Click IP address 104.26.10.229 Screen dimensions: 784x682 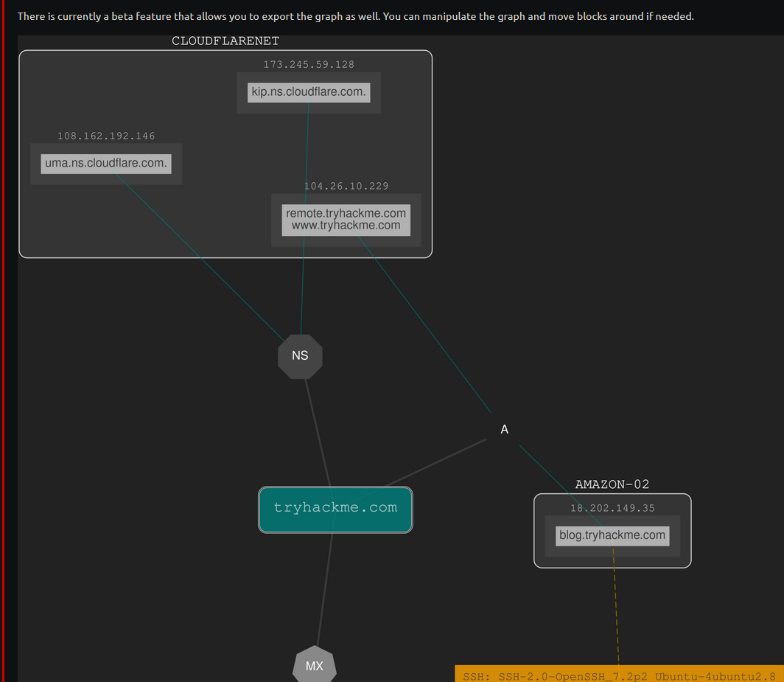click(x=346, y=186)
